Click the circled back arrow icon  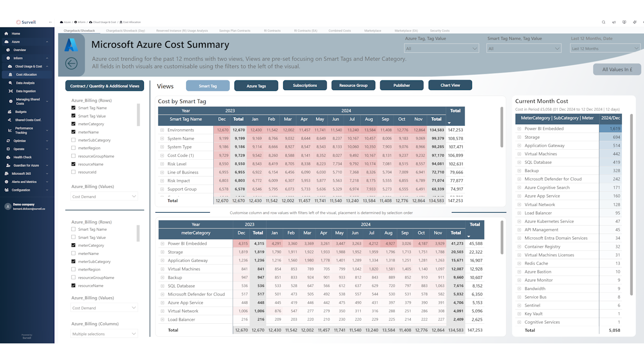[x=71, y=63]
